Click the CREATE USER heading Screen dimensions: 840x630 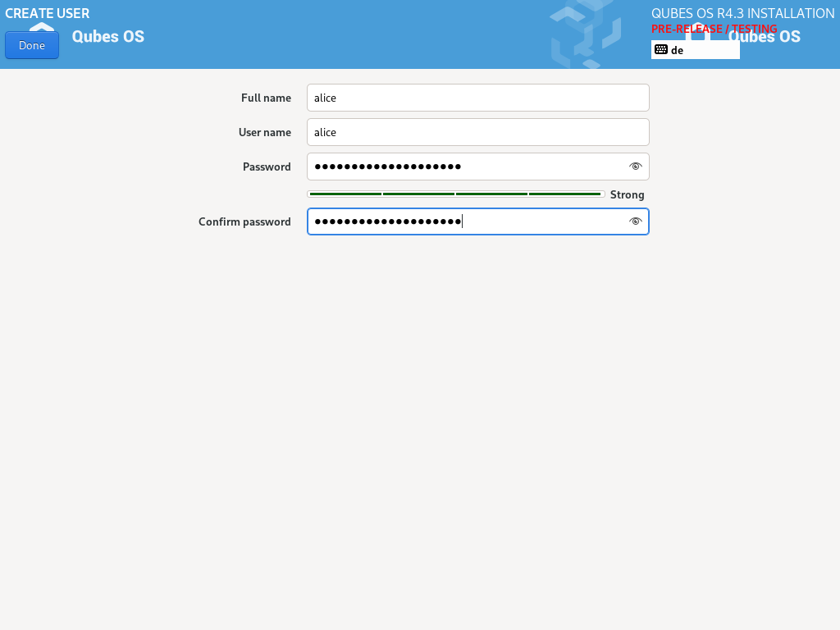(x=47, y=13)
